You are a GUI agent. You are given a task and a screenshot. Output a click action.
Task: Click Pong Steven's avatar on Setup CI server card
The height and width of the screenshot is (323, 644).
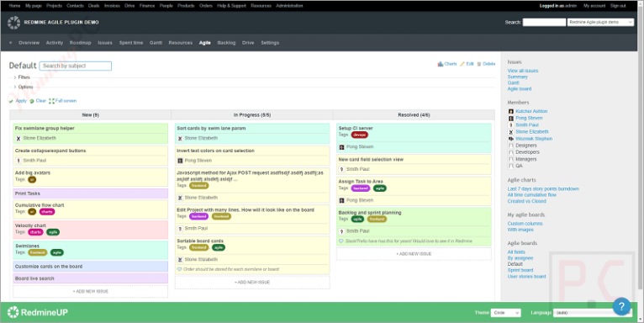tap(341, 146)
